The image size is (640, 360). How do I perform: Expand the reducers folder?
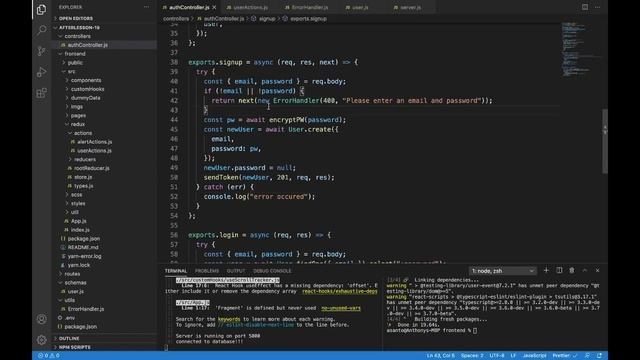click(x=85, y=159)
